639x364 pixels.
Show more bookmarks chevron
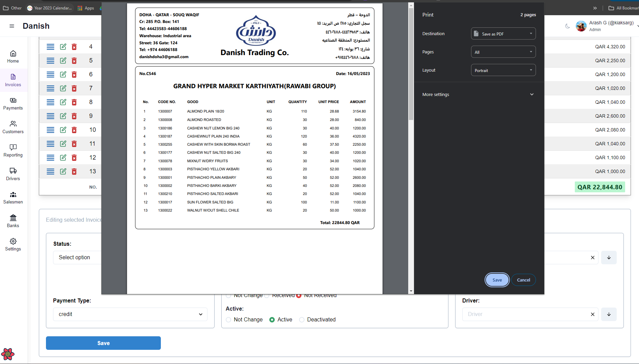click(x=595, y=8)
